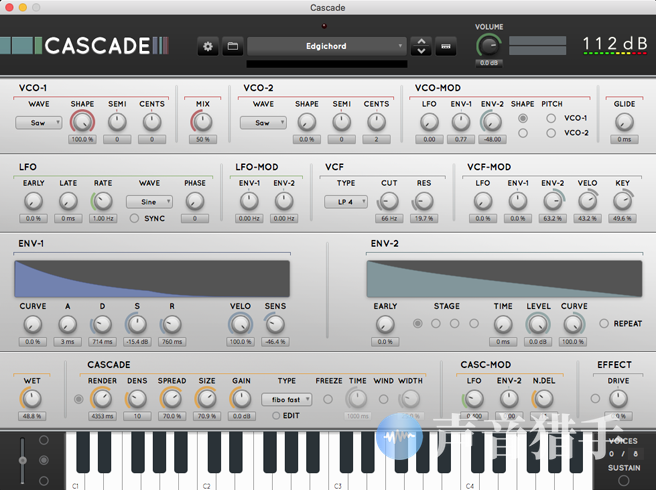Viewport: 656px width, 490px height.
Task: Click the VCO-1 SHAPE knob
Action: coord(82,122)
